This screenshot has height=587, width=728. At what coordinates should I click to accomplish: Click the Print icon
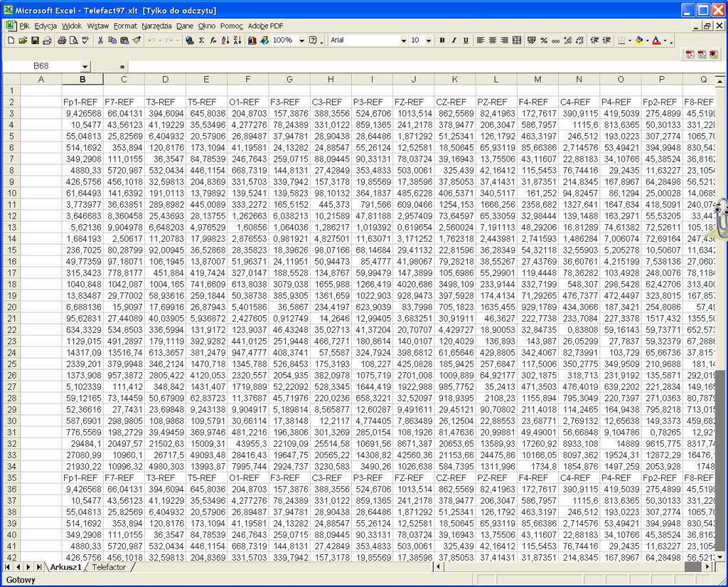coord(62,41)
